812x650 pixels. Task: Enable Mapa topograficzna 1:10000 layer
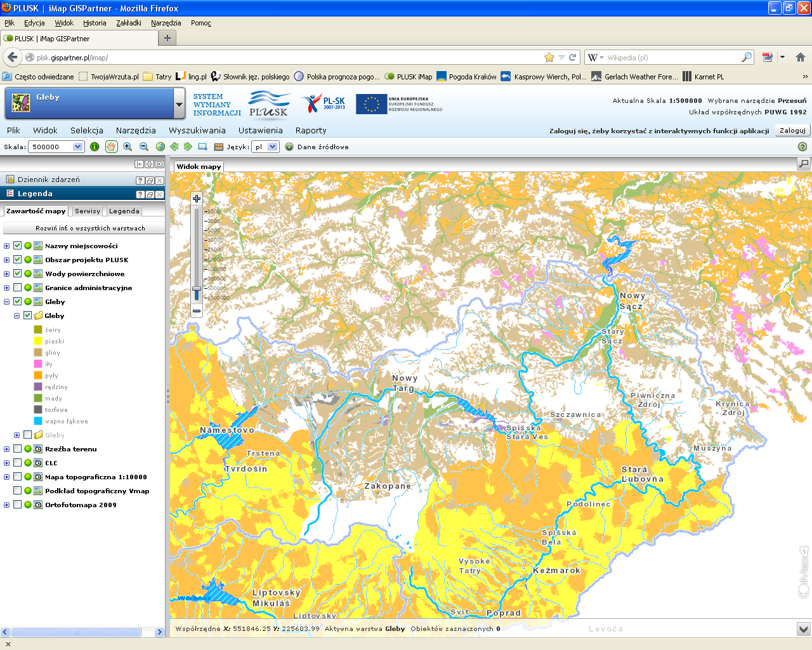pyautogui.click(x=18, y=477)
